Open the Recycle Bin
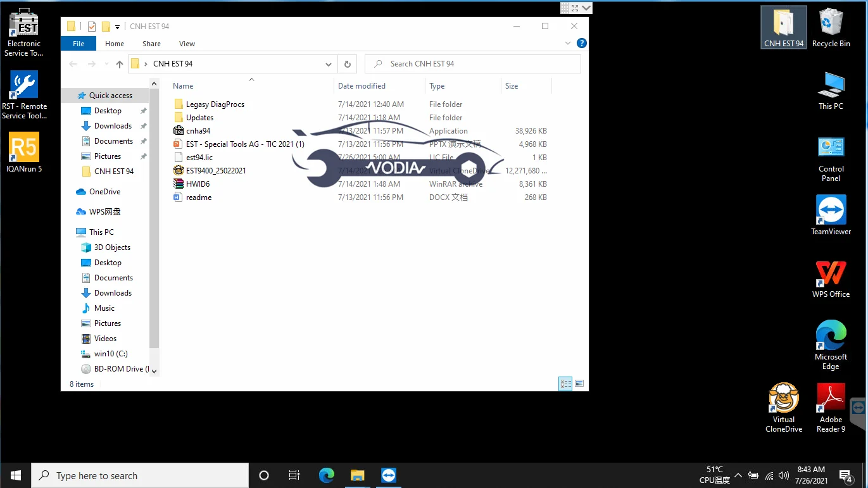 (831, 28)
